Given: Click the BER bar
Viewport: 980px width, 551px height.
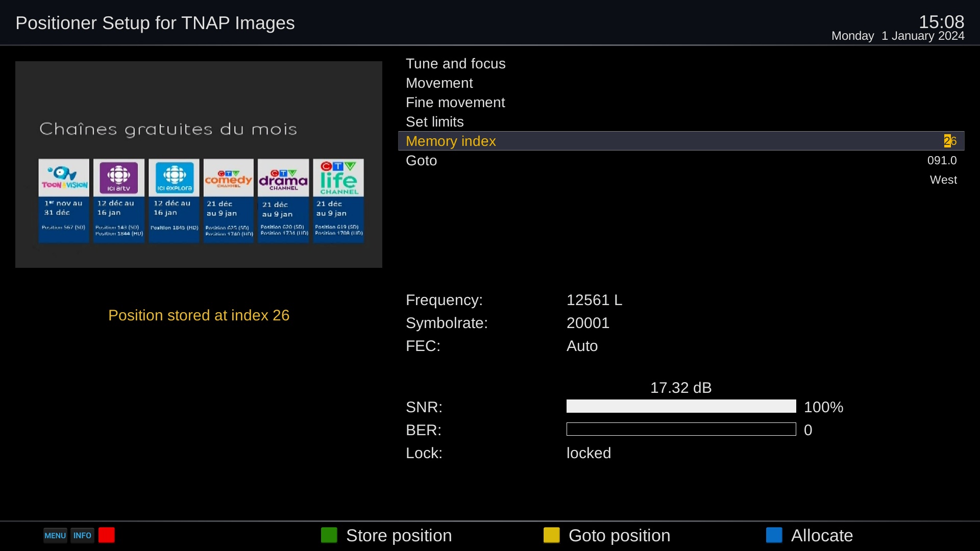Looking at the screenshot, I should [x=681, y=429].
